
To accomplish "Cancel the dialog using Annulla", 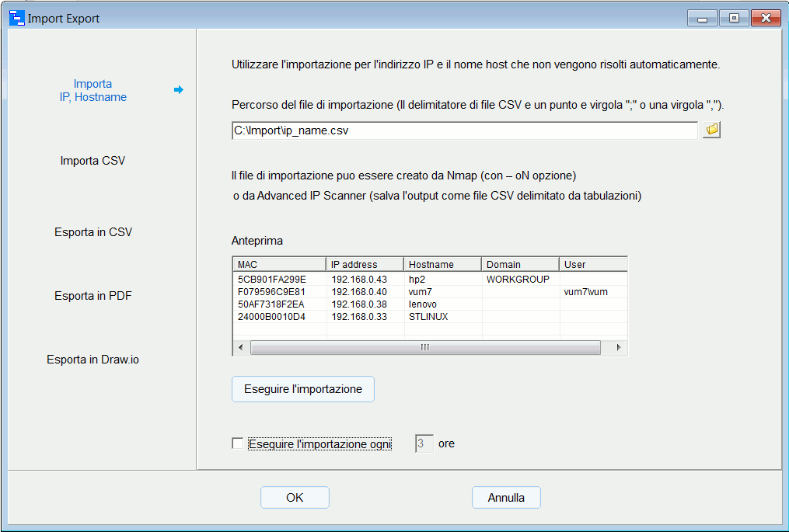I will tap(506, 497).
